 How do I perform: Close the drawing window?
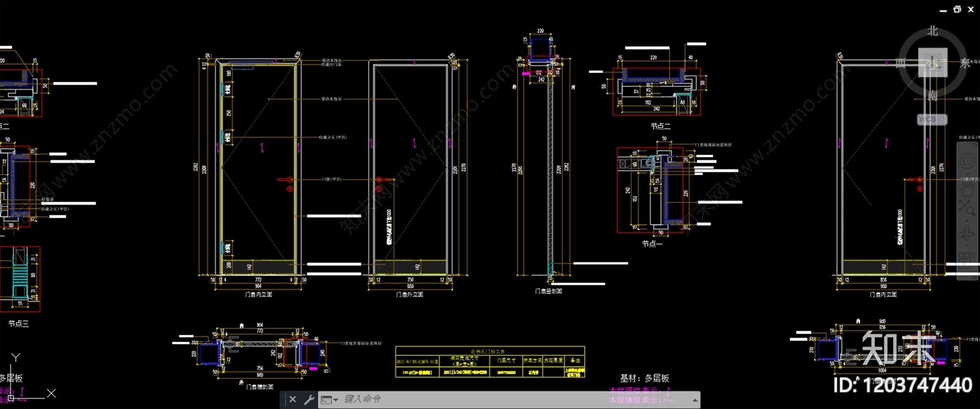[x=971, y=9]
